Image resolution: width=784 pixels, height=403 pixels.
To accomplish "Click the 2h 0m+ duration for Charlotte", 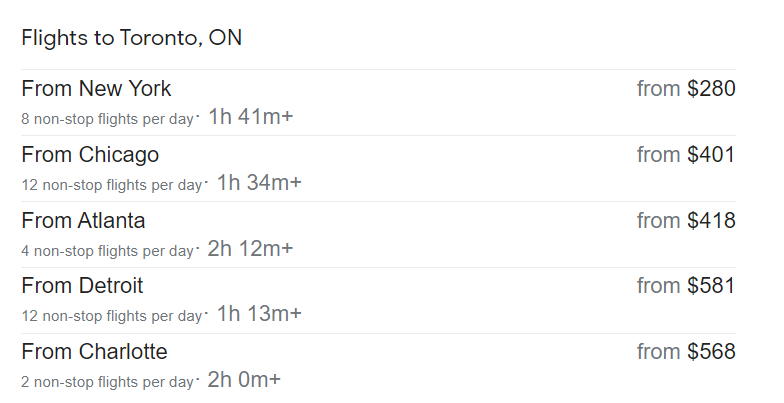I will pos(244,380).
